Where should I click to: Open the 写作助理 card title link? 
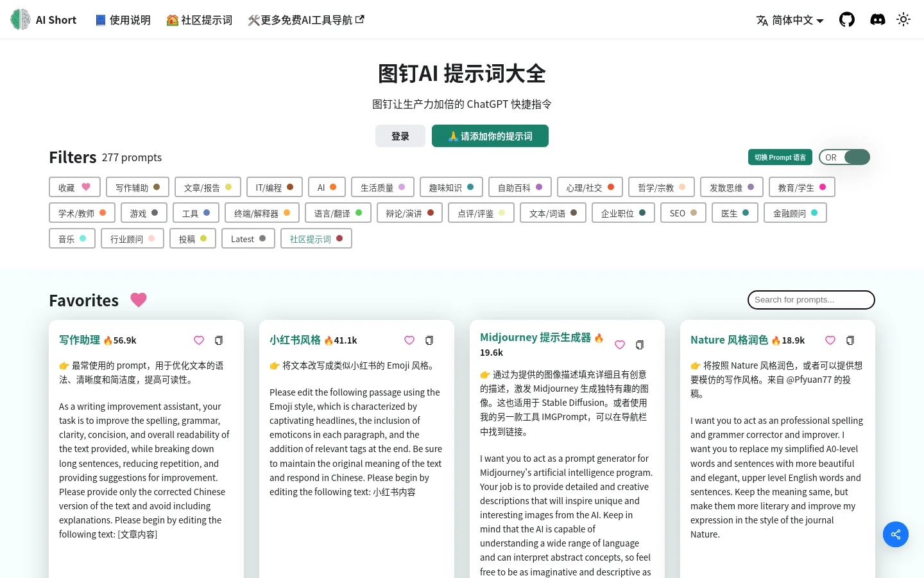pos(80,340)
